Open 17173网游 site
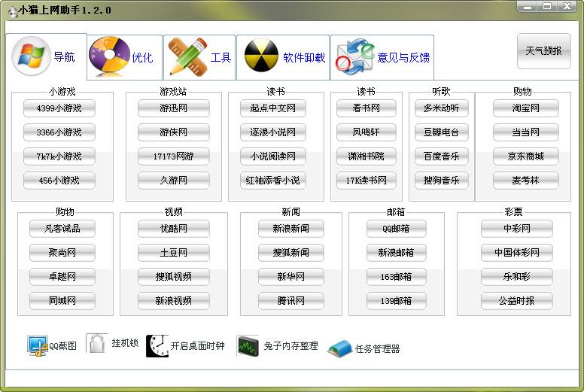Image resolution: width=584 pixels, height=392 pixels. pyautogui.click(x=174, y=156)
